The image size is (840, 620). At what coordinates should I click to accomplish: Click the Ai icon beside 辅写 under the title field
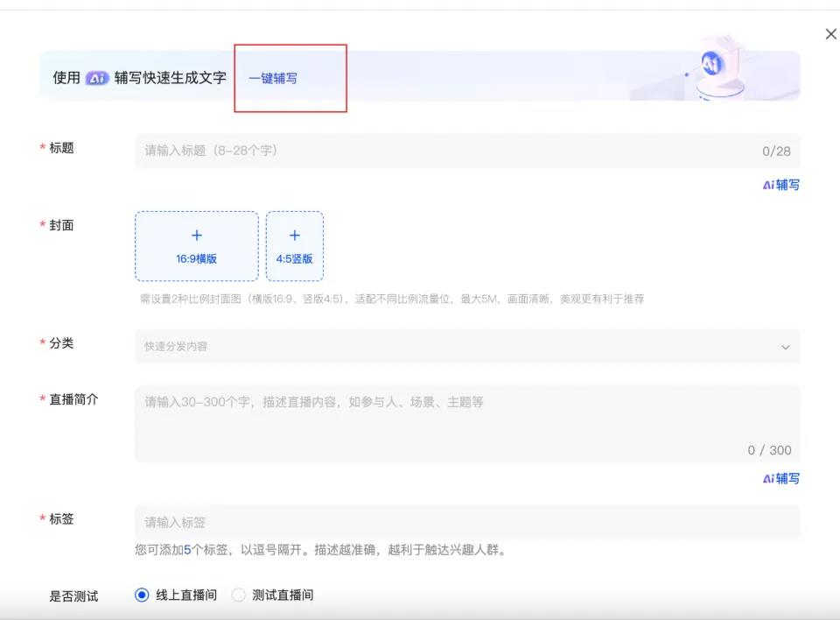(x=767, y=185)
